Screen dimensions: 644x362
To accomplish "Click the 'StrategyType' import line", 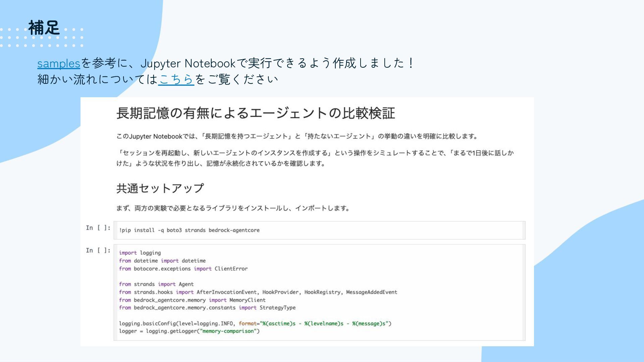I will point(207,308).
